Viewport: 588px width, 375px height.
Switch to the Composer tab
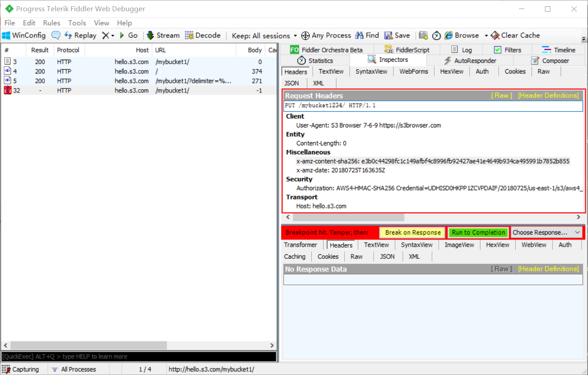[x=549, y=61]
